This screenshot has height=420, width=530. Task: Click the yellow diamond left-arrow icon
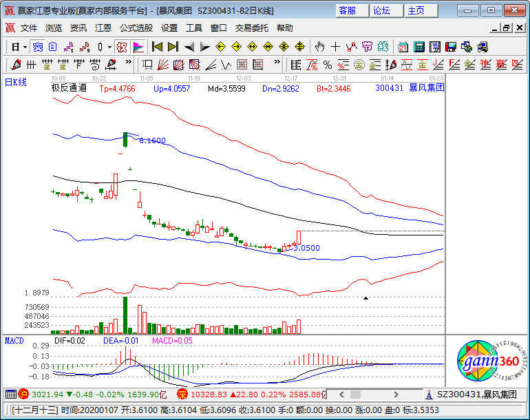point(221,47)
